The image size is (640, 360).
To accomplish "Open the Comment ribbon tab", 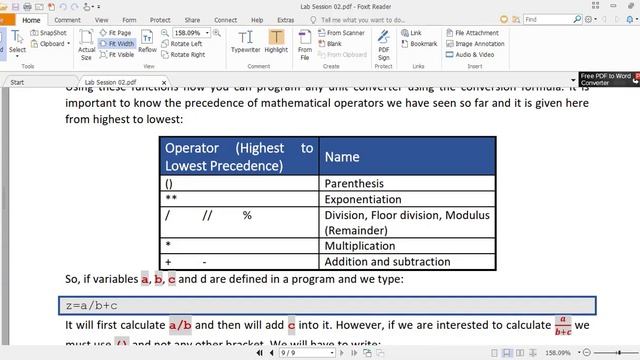I will [67, 20].
